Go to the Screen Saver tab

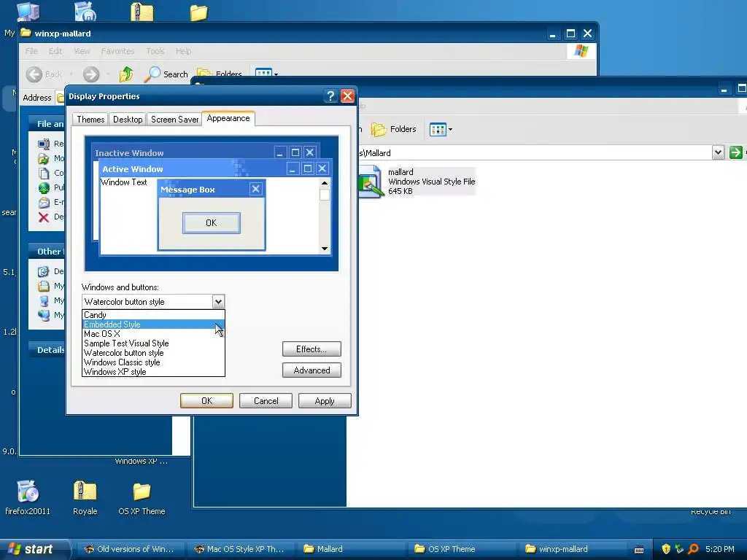tap(174, 120)
